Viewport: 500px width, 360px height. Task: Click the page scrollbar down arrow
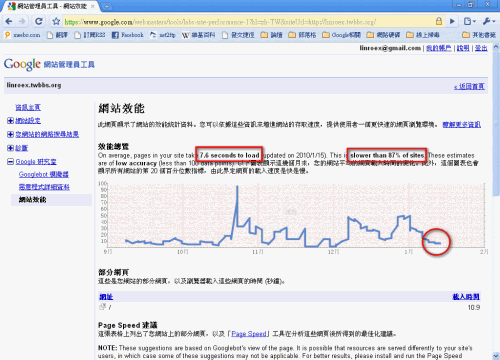click(x=496, y=356)
